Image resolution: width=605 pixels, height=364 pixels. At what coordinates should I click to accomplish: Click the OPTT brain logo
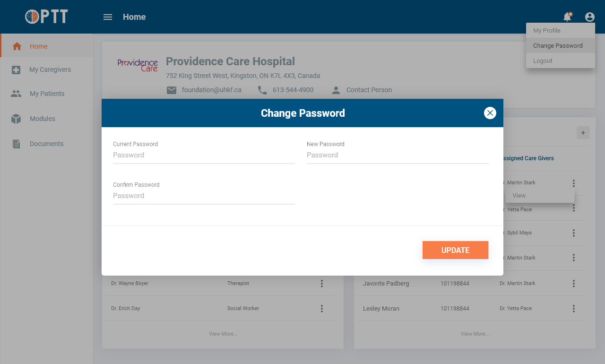[32, 17]
